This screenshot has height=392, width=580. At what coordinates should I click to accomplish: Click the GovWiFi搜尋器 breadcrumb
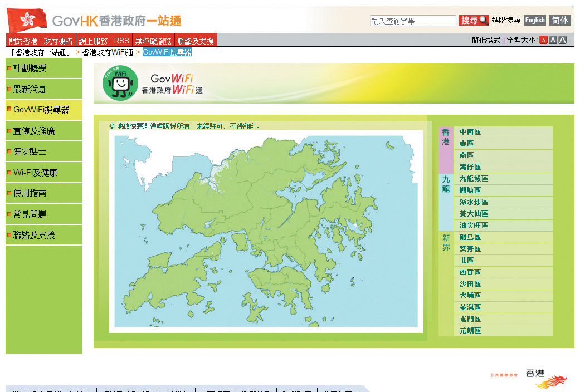167,52
